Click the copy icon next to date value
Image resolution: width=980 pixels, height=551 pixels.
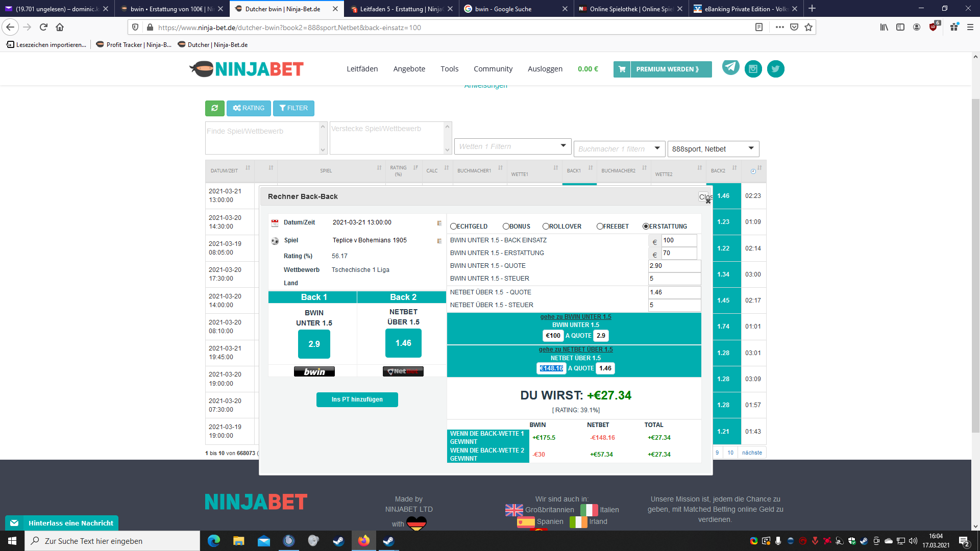[x=439, y=223]
